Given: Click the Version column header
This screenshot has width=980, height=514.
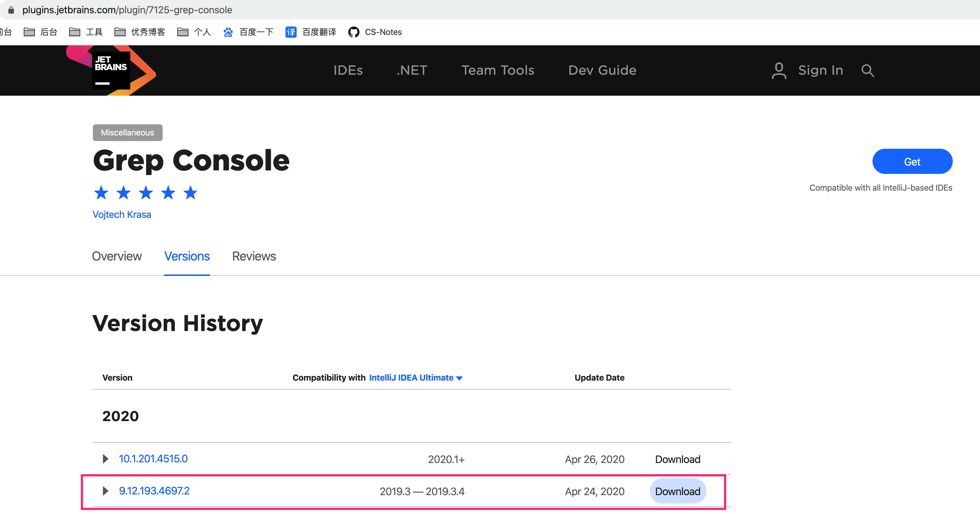Looking at the screenshot, I should (x=117, y=378).
